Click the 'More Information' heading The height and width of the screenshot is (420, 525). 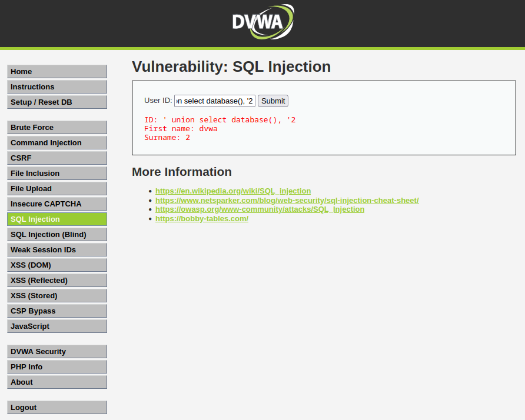click(182, 172)
